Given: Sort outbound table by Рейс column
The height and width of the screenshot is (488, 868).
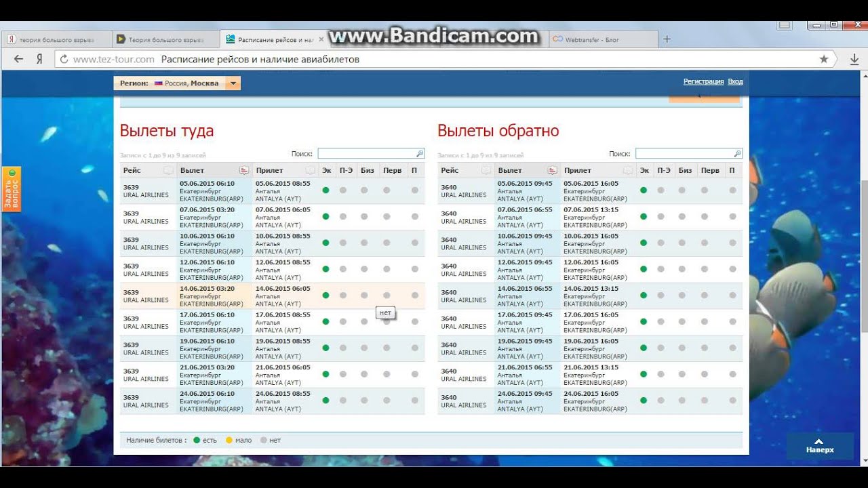Looking at the screenshot, I should [x=168, y=170].
